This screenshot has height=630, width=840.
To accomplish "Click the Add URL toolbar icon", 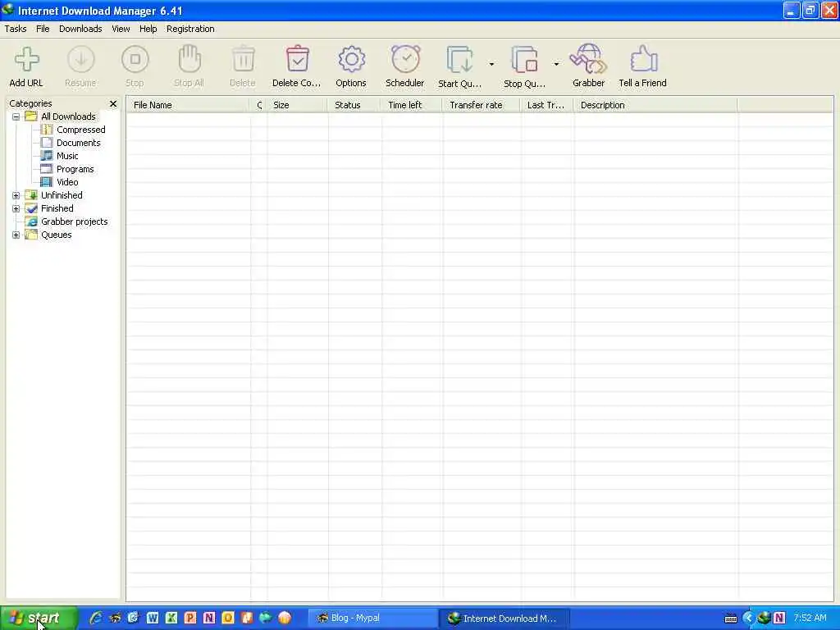I will point(26,59).
